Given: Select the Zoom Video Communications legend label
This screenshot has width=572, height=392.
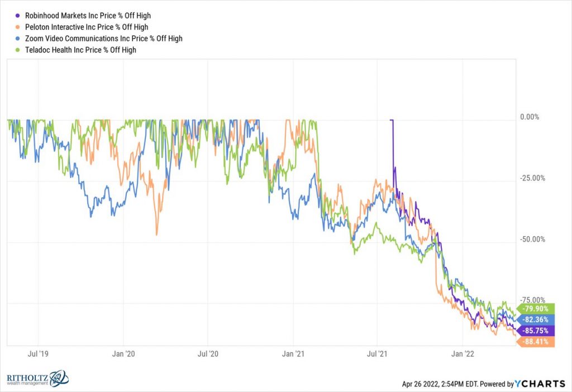Looking at the screenshot, I should click(x=104, y=39).
